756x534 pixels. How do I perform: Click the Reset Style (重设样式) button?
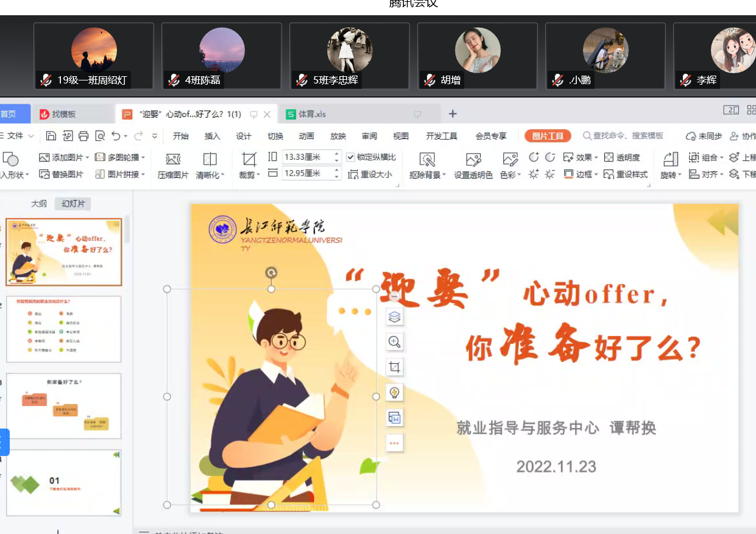(x=626, y=174)
